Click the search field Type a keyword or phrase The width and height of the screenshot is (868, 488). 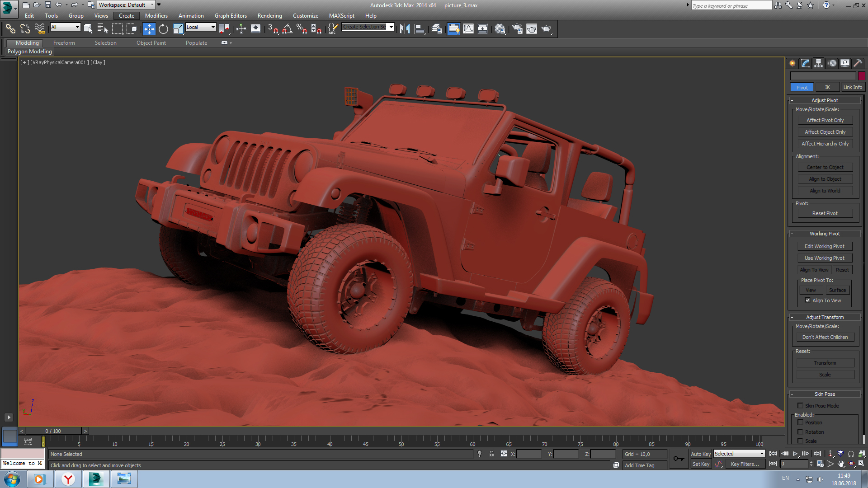click(x=731, y=5)
